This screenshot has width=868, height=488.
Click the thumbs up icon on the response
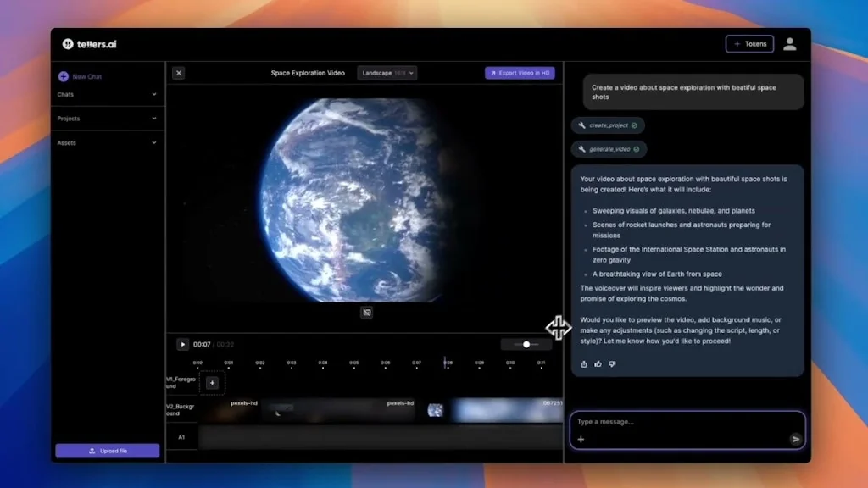click(x=598, y=363)
